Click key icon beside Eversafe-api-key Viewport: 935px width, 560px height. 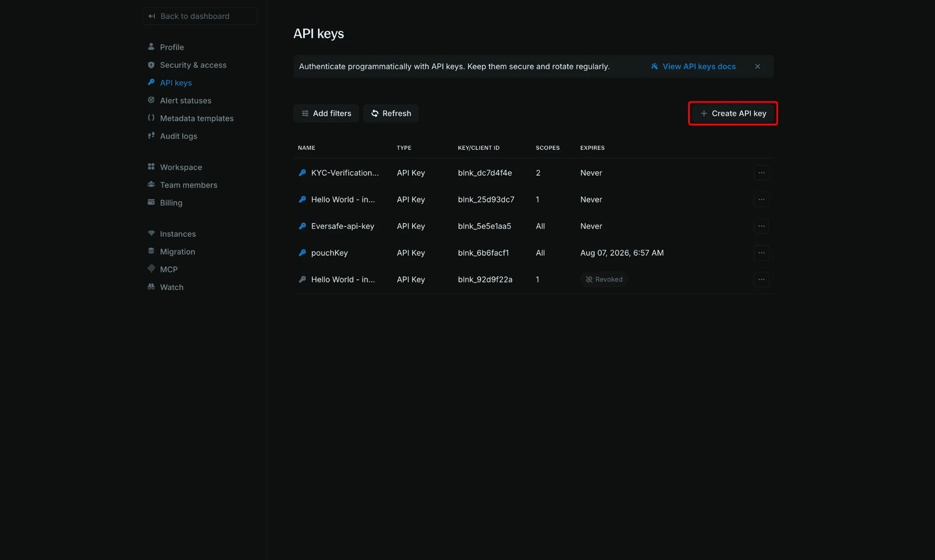(x=302, y=226)
